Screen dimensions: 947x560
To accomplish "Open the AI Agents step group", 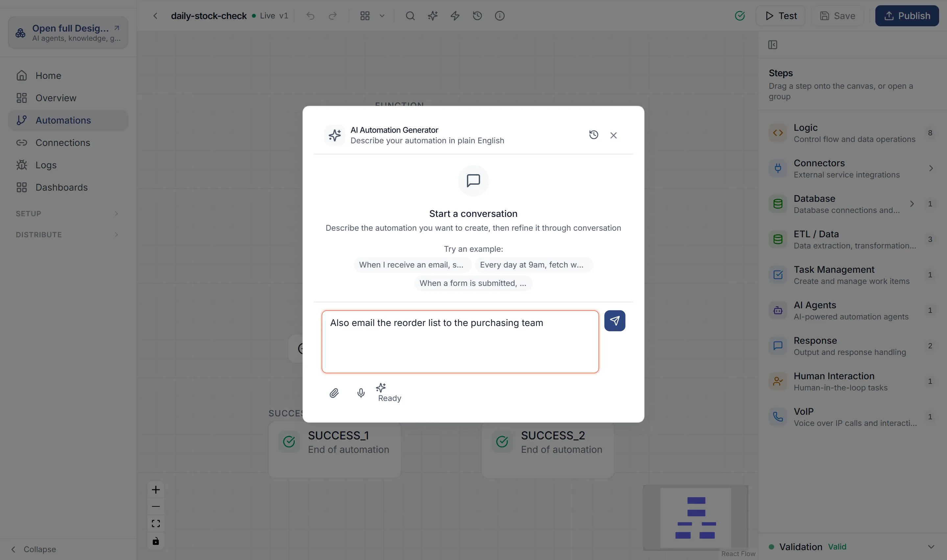I will click(852, 310).
